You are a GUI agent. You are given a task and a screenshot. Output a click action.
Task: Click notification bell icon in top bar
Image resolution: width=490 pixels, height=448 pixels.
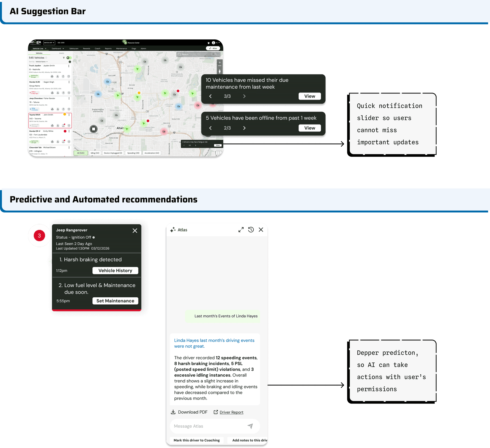coord(209,43)
